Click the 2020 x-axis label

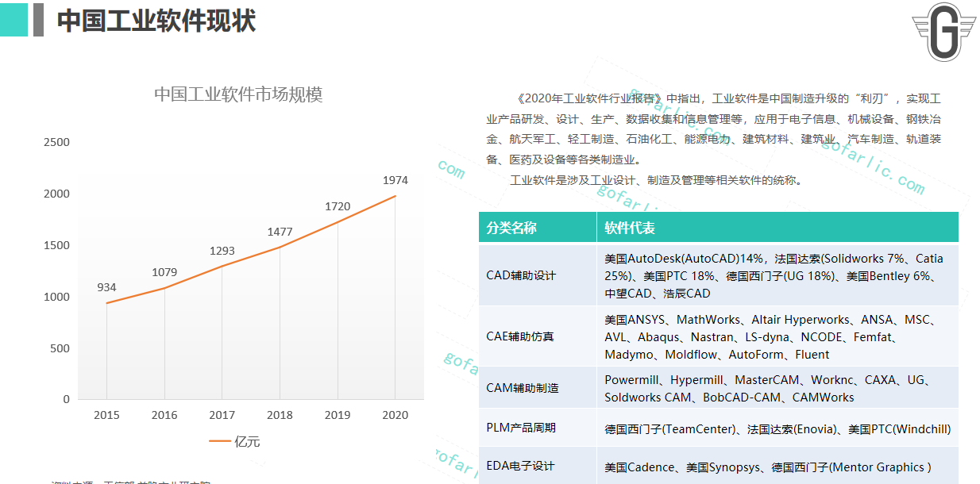tap(395, 415)
